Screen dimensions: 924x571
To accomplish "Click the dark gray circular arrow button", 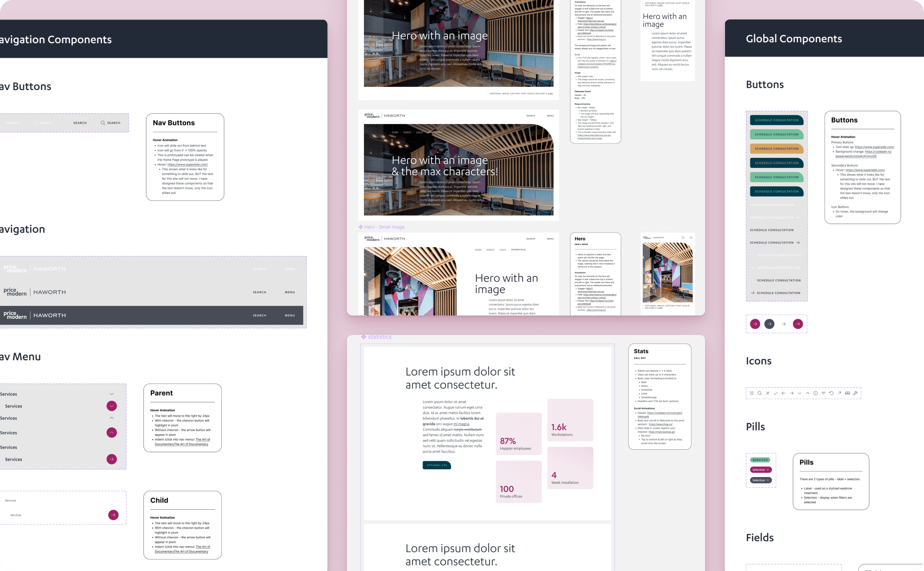I will pyautogui.click(x=769, y=324).
